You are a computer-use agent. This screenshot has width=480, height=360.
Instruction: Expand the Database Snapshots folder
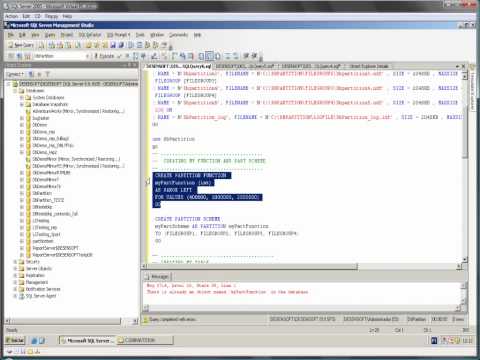[x=22, y=104]
